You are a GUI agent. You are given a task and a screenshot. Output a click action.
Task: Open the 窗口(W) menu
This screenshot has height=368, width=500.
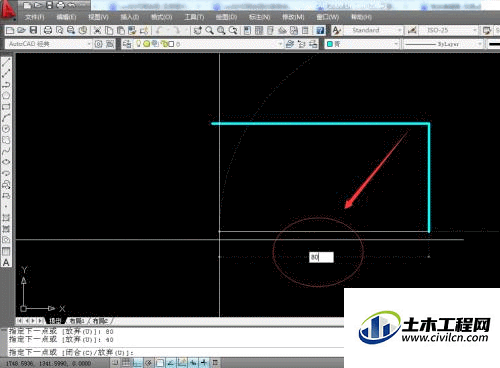(x=328, y=17)
